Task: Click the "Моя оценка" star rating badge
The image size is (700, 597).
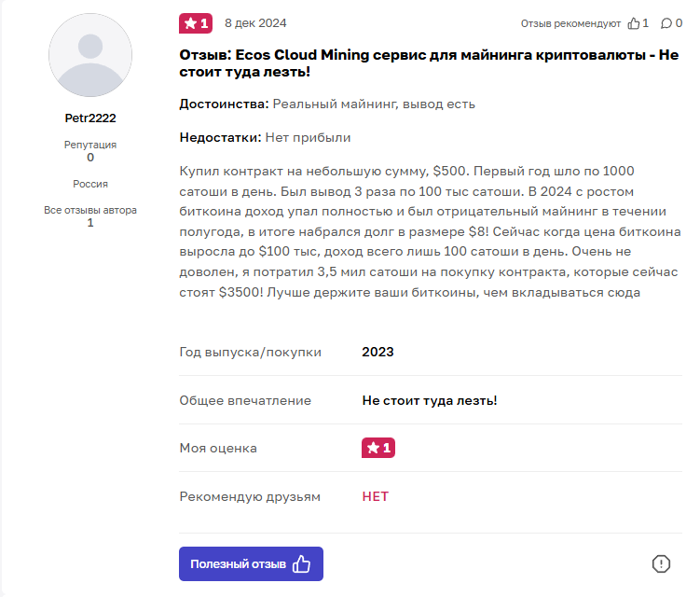Action: point(377,448)
